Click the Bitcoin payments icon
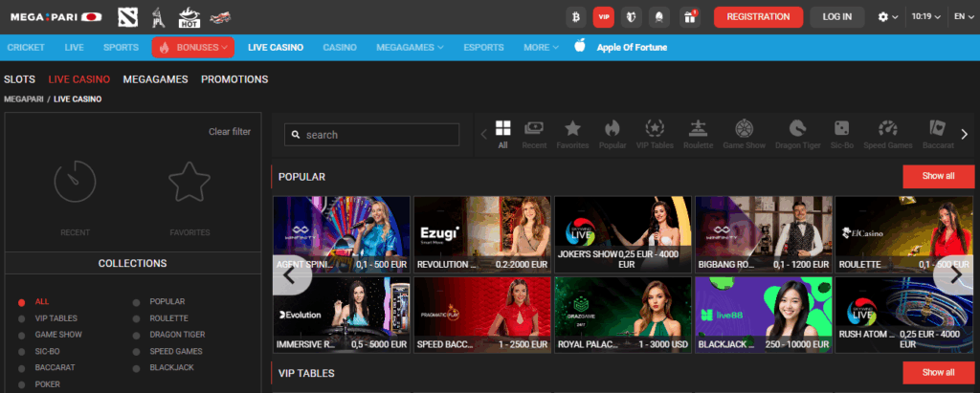This screenshot has height=393, width=980. pyautogui.click(x=575, y=17)
